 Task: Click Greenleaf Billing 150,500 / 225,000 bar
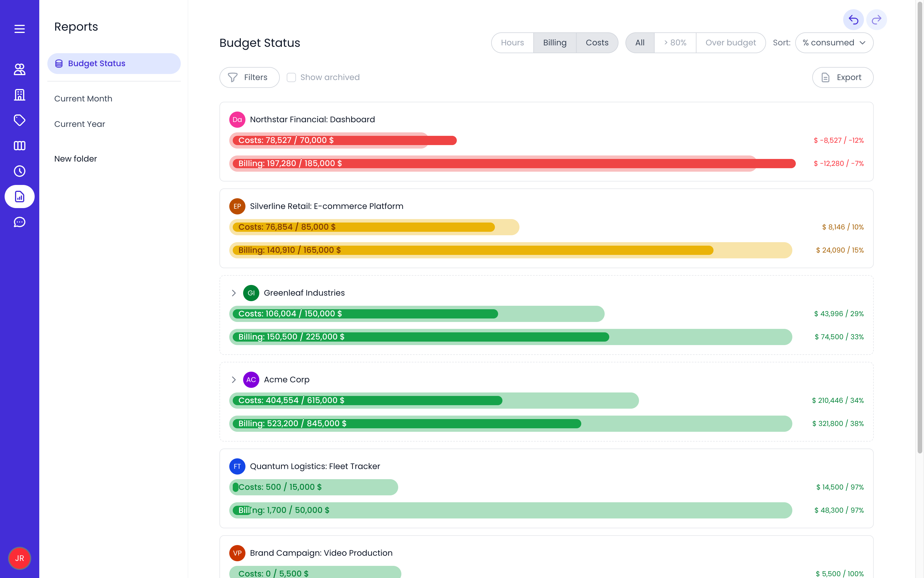tap(511, 337)
